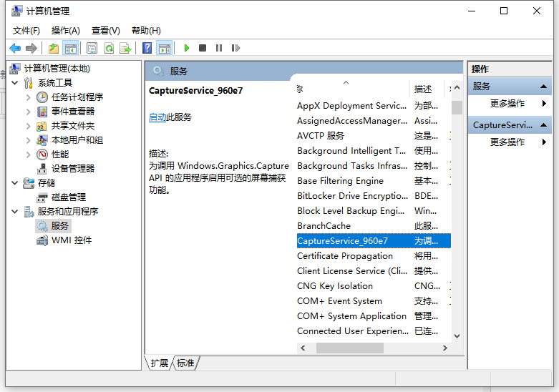Expand the 任务计划程序 tree node

click(29, 97)
